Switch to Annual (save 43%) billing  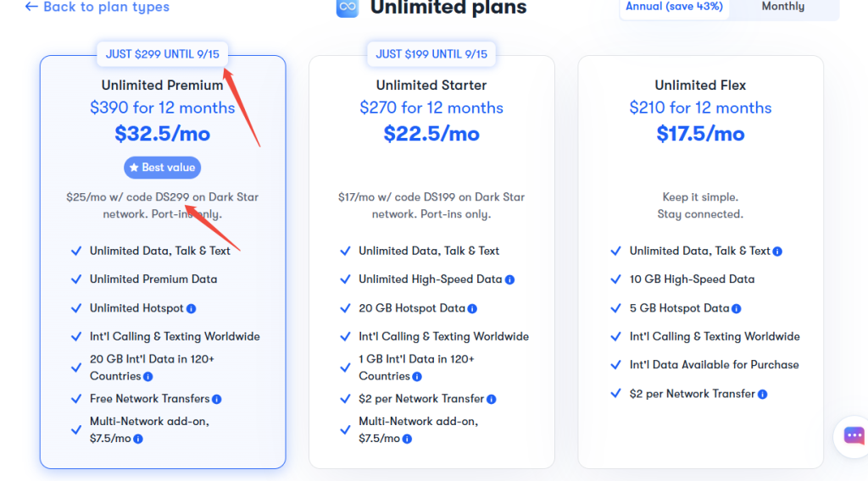pyautogui.click(x=674, y=7)
